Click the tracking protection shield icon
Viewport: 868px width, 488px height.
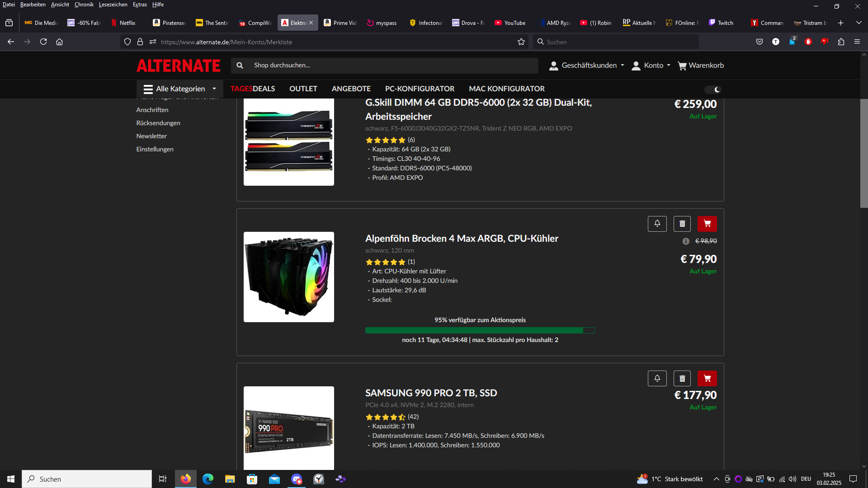[127, 42]
